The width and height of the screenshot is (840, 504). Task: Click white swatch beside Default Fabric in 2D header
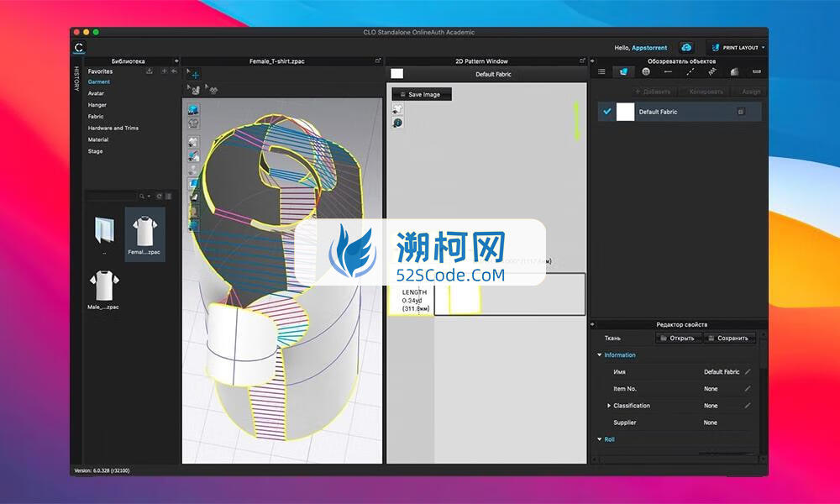(397, 74)
